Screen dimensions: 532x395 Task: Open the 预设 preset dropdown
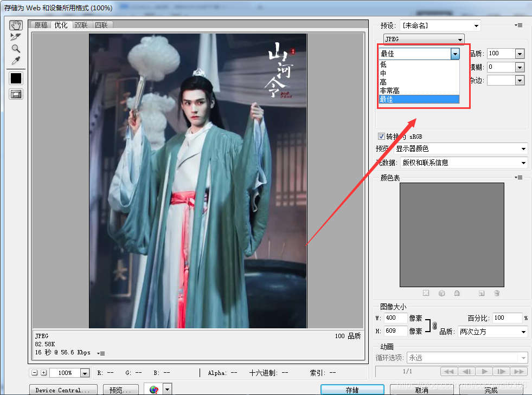pyautogui.click(x=440, y=25)
